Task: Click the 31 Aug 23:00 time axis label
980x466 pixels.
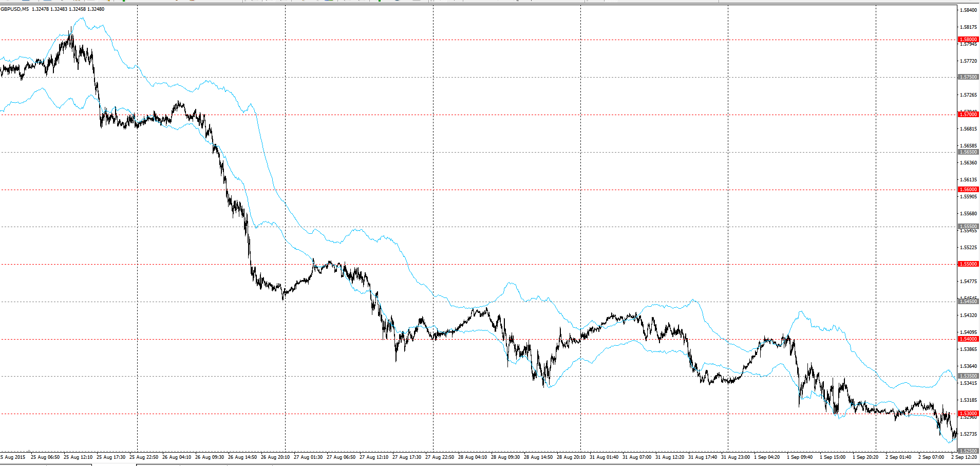Action: coord(736,457)
